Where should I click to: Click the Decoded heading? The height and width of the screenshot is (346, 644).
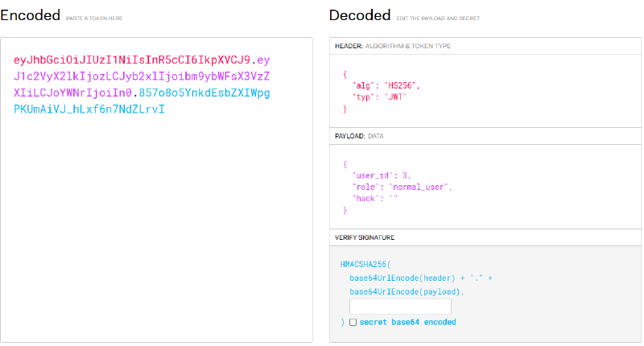click(x=360, y=15)
